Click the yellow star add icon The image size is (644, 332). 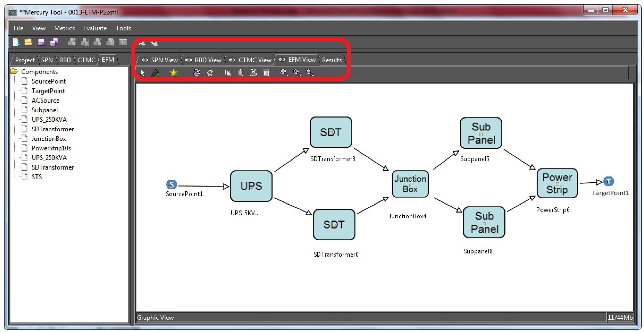click(x=173, y=73)
